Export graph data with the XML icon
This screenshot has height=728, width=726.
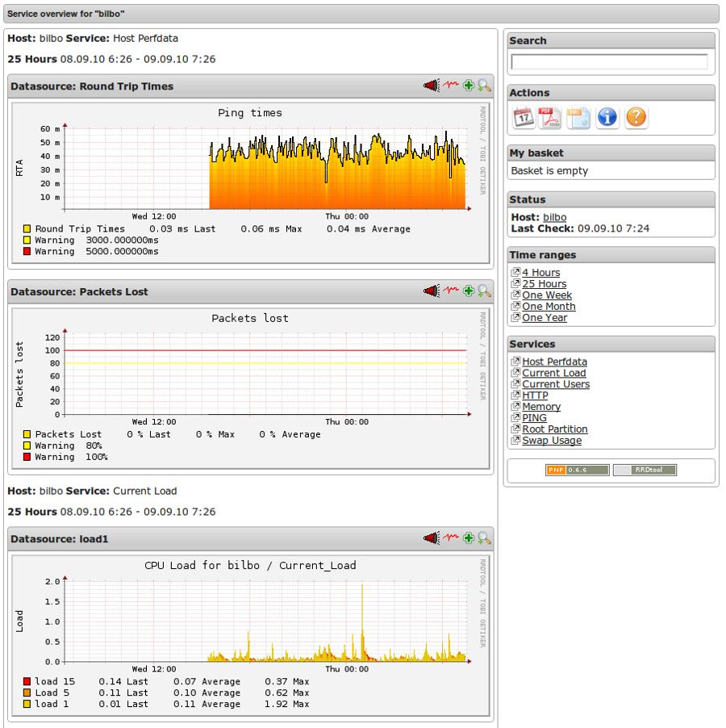[578, 116]
